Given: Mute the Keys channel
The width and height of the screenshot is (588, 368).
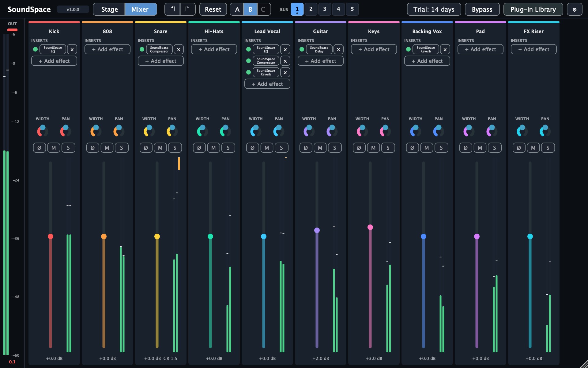Looking at the screenshot, I should pos(373,148).
